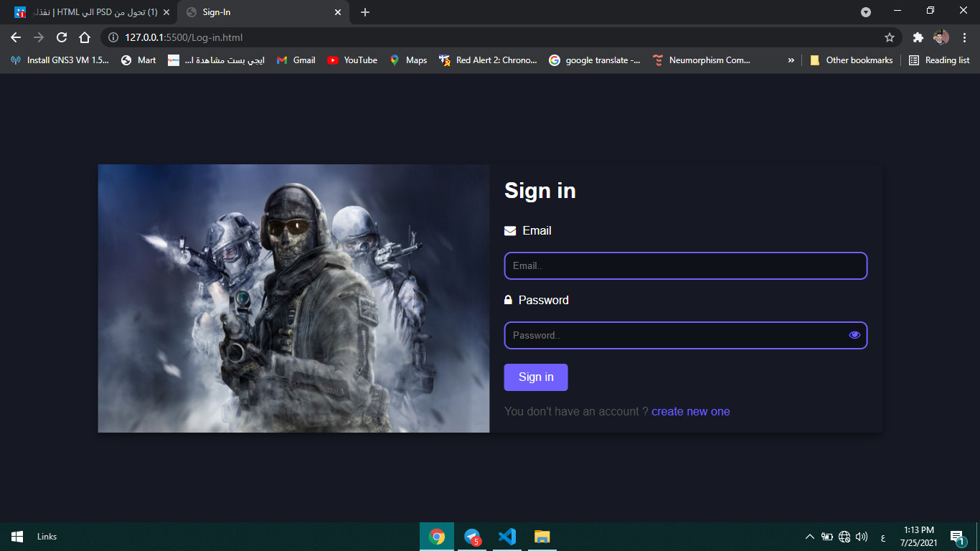Show hidden system tray icons
This screenshot has width=980, height=551.
pyautogui.click(x=809, y=536)
